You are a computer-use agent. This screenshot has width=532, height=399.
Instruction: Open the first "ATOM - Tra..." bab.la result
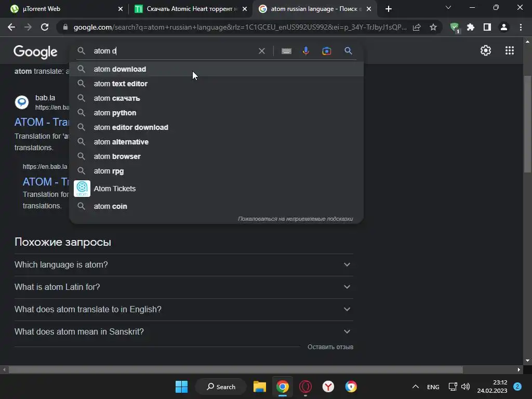[42, 122]
